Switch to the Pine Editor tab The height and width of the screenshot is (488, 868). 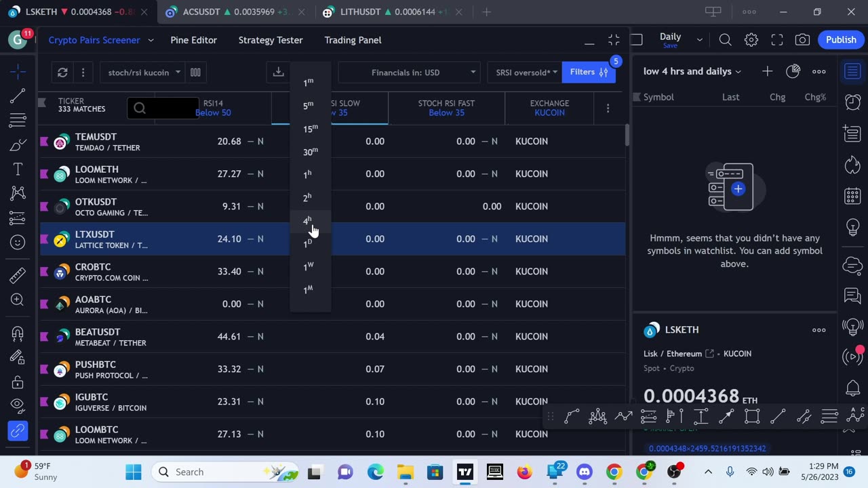pos(194,40)
